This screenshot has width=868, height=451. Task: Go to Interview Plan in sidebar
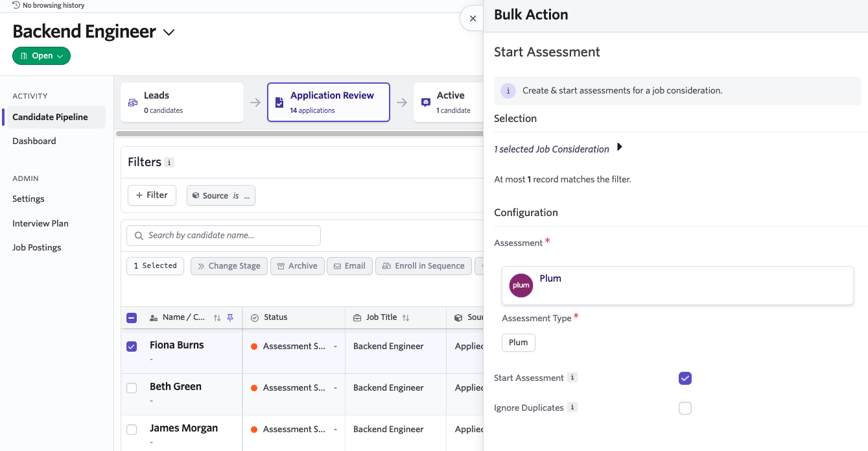pos(40,223)
